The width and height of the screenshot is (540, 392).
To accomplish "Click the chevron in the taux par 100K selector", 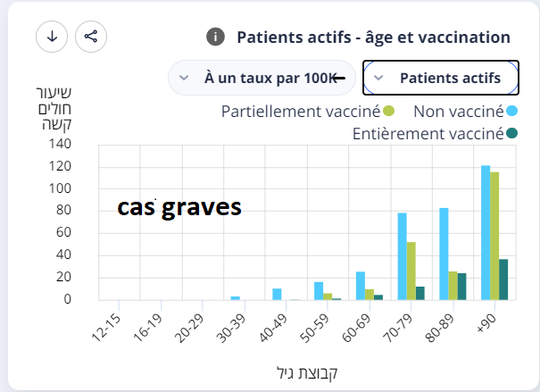I will pos(184,78).
